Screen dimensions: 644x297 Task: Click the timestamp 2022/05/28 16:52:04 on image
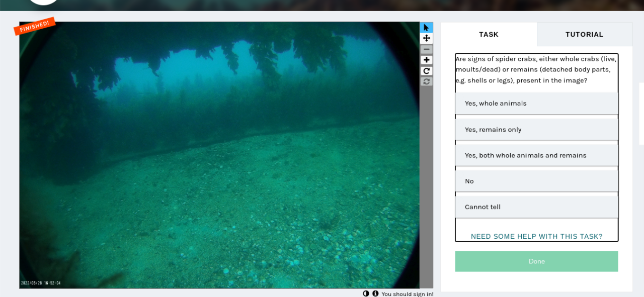coord(41,283)
